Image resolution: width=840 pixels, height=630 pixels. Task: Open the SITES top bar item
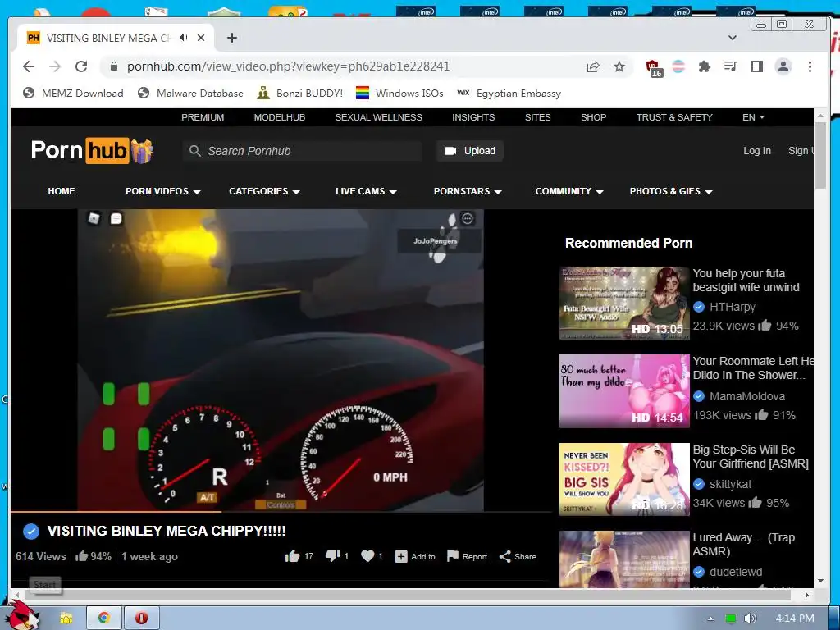(x=538, y=117)
